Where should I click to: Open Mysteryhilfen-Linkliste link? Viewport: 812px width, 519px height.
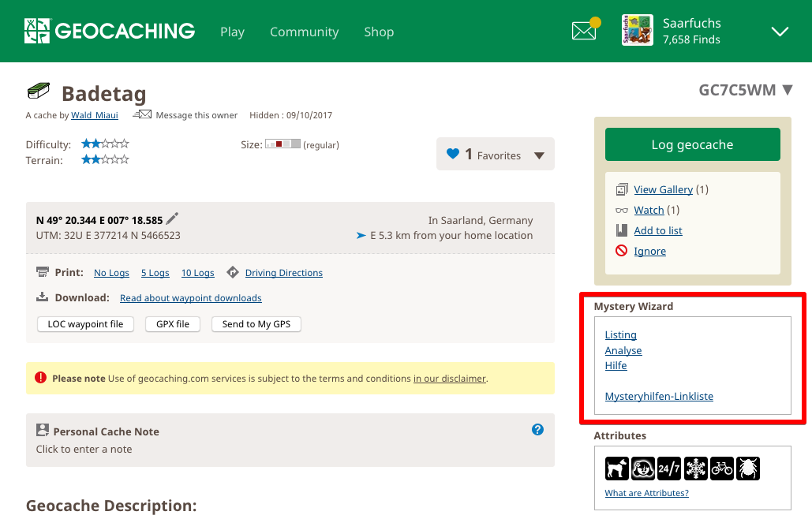(x=659, y=397)
